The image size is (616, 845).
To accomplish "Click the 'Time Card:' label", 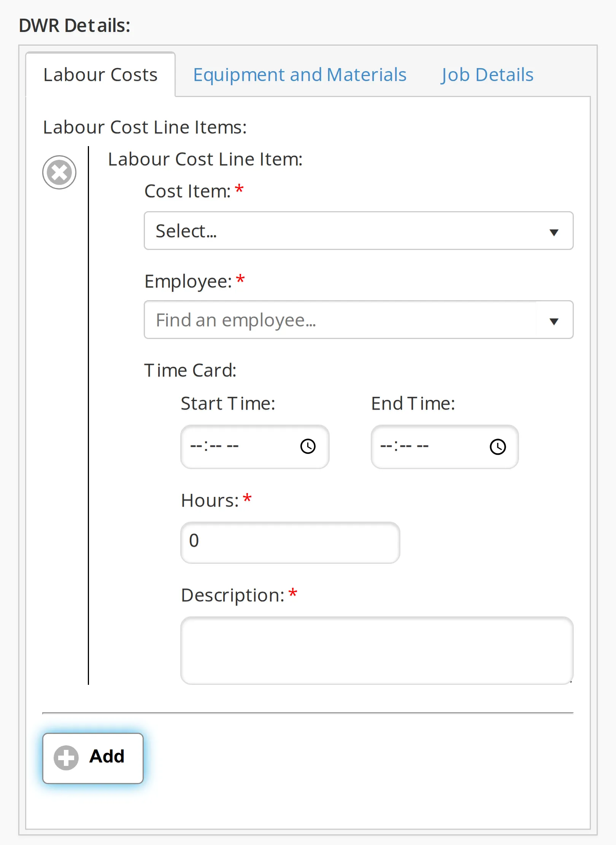I will click(190, 370).
